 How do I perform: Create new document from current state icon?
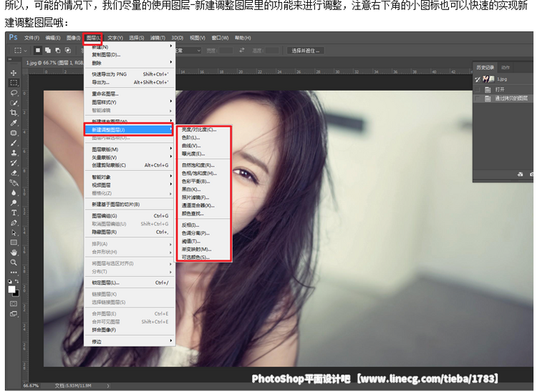click(x=521, y=175)
